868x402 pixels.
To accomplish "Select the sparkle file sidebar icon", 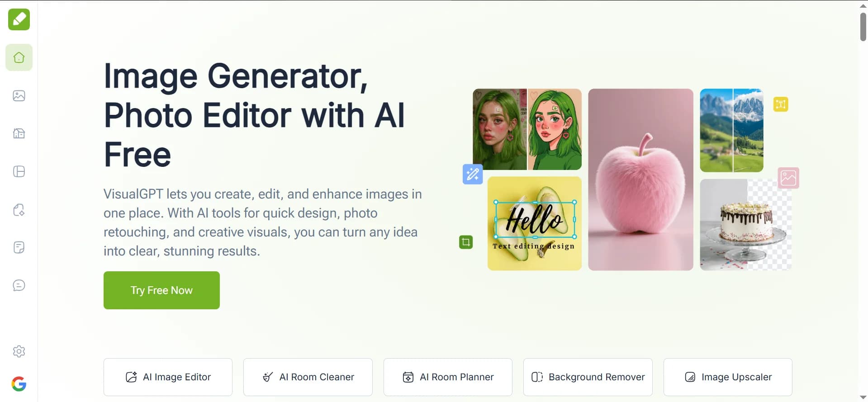I will click(x=19, y=209).
